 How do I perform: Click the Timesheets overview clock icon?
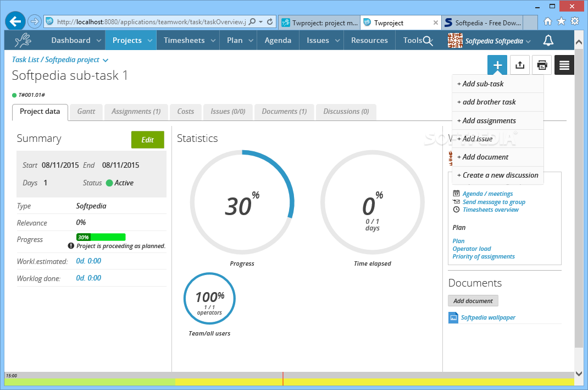click(x=456, y=210)
